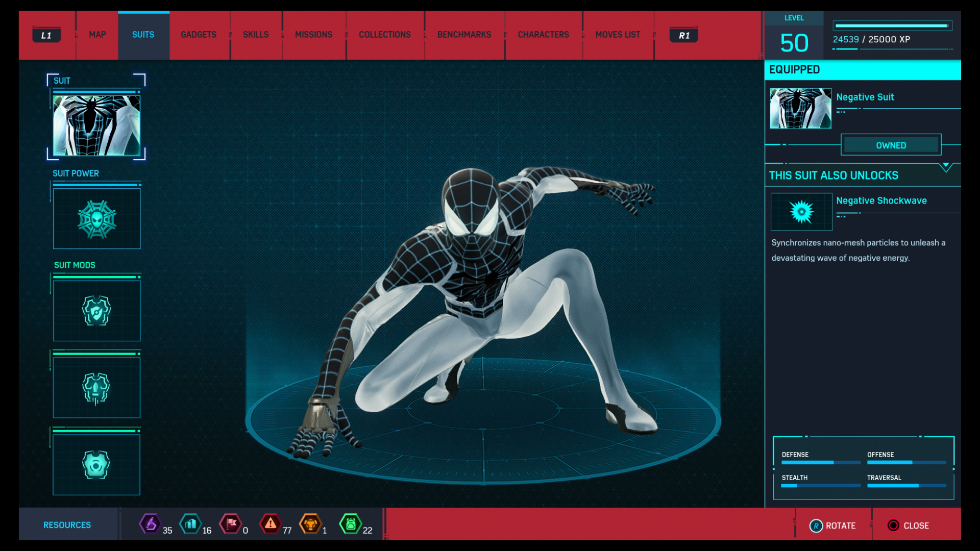Select the backpack token resource icon
Screen dimensions: 980x551
pos(351,523)
